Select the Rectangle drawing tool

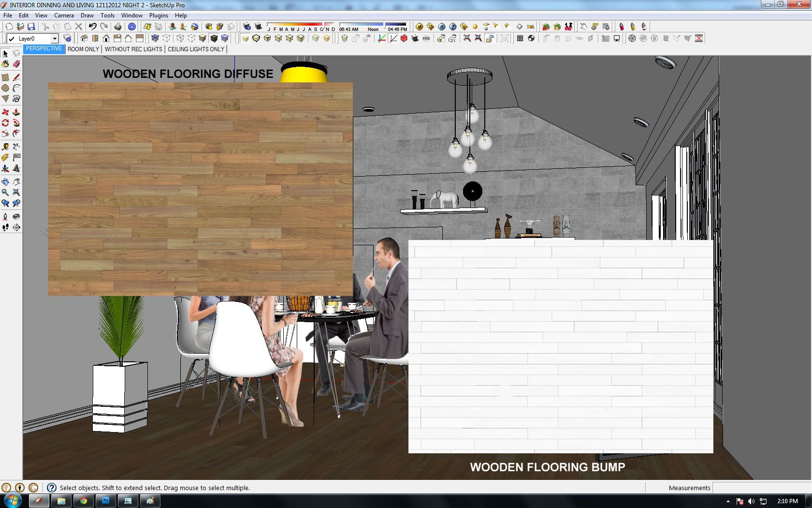[x=5, y=77]
